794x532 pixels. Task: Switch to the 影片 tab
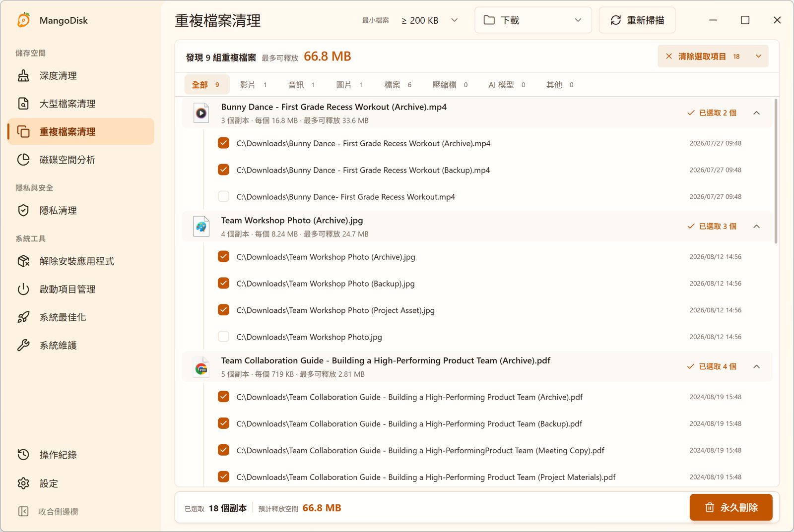[254, 85]
